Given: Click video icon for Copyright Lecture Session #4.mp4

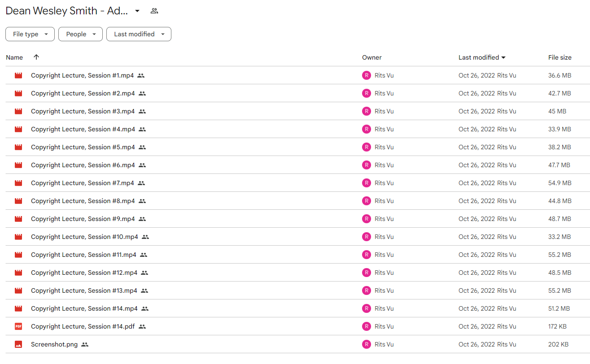Looking at the screenshot, I should point(18,129).
